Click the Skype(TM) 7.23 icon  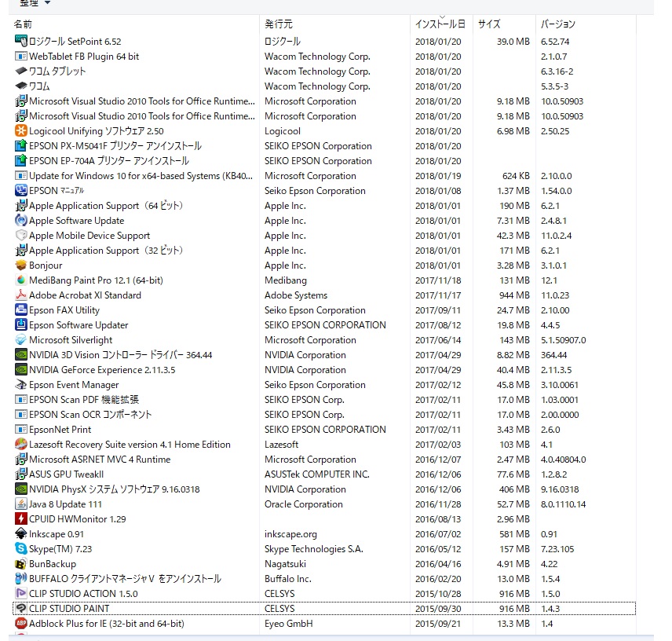point(21,549)
